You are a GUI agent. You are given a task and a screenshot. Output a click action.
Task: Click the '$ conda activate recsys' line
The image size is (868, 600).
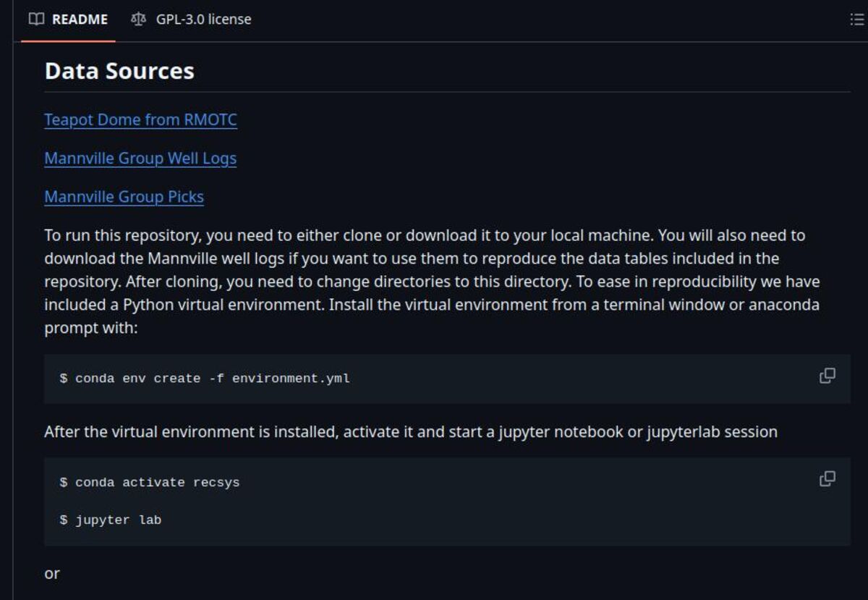click(x=150, y=482)
